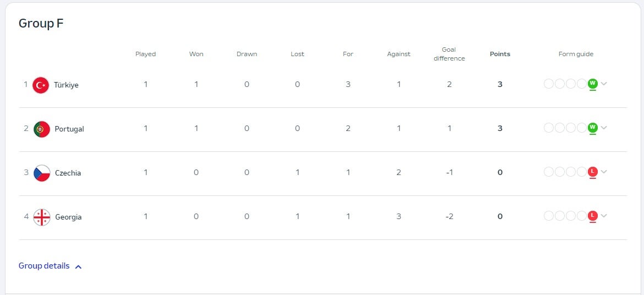
Task: Click Georgia's red L form badge
Action: coord(593,216)
